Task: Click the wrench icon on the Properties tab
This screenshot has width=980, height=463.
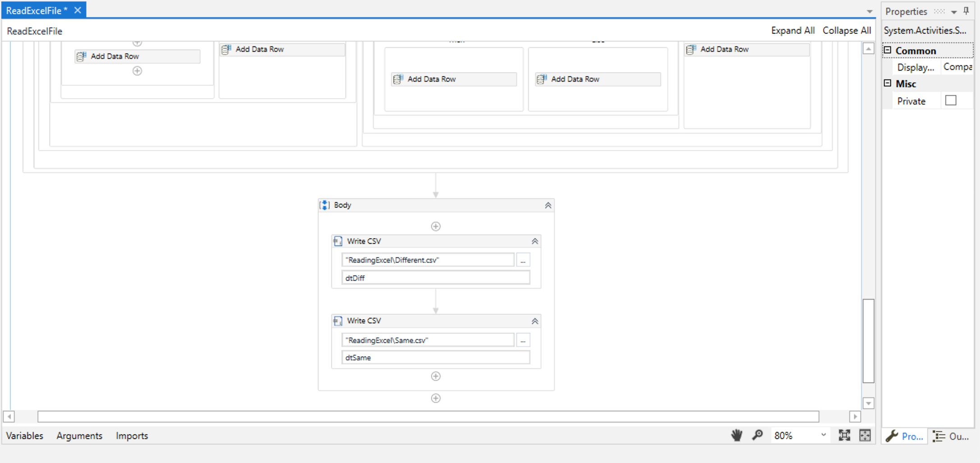Action: (x=892, y=436)
